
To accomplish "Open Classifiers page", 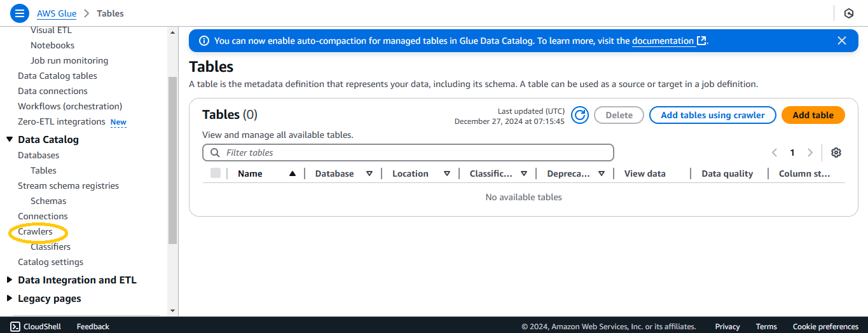I will pos(50,247).
